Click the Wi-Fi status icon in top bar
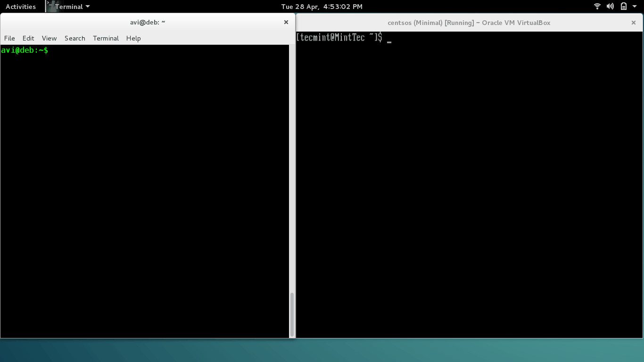This screenshot has width=644, height=362. 597,6
